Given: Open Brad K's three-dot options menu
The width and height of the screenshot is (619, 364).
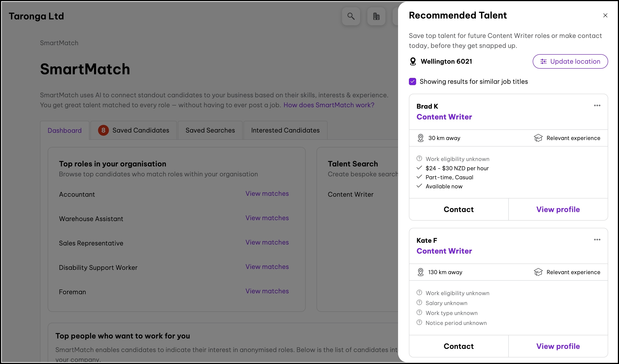Looking at the screenshot, I should (x=597, y=105).
